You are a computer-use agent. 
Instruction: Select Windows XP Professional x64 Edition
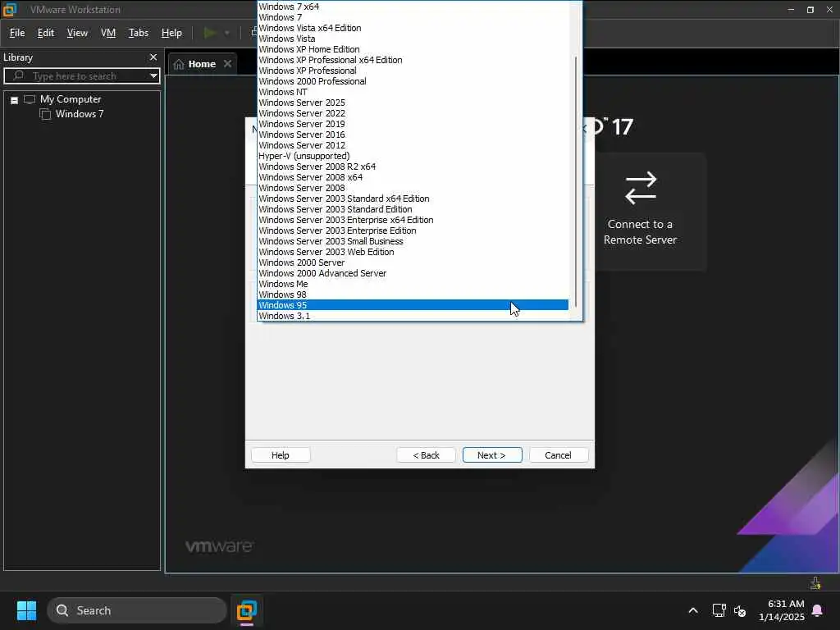(413, 60)
